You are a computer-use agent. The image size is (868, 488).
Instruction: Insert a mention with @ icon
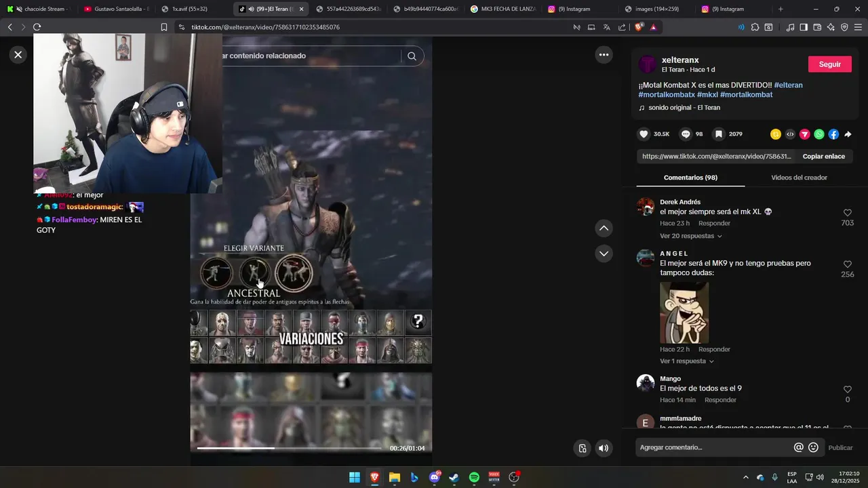[799, 447]
